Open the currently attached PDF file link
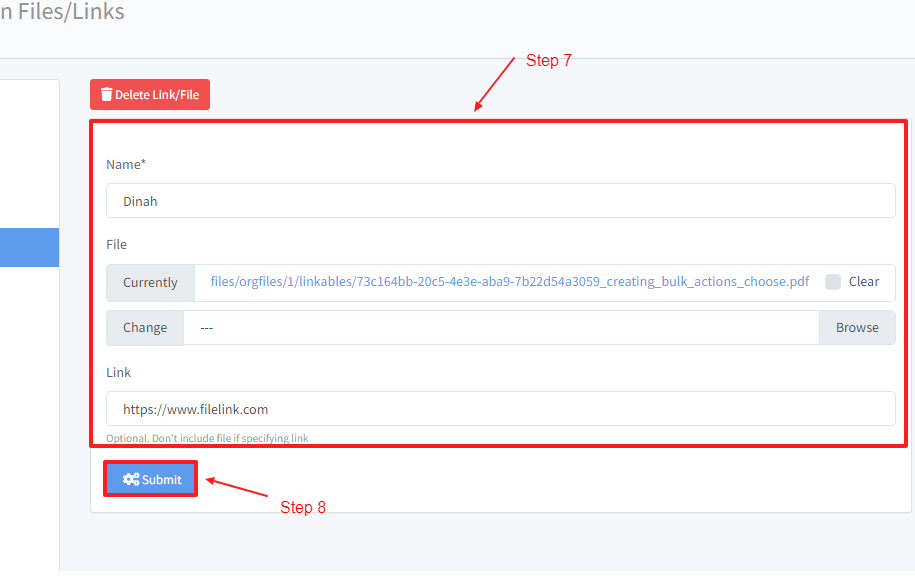The image size is (915, 580). click(509, 282)
